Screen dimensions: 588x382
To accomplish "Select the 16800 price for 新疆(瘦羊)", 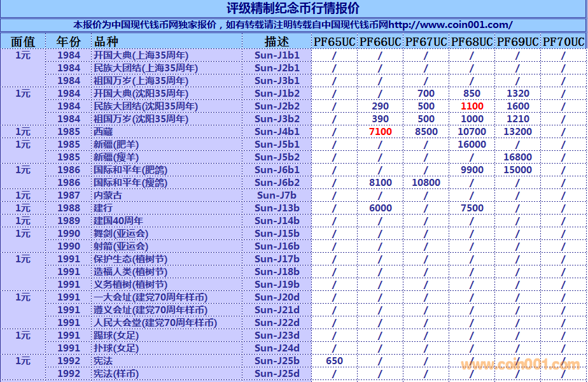I will click(x=517, y=157).
